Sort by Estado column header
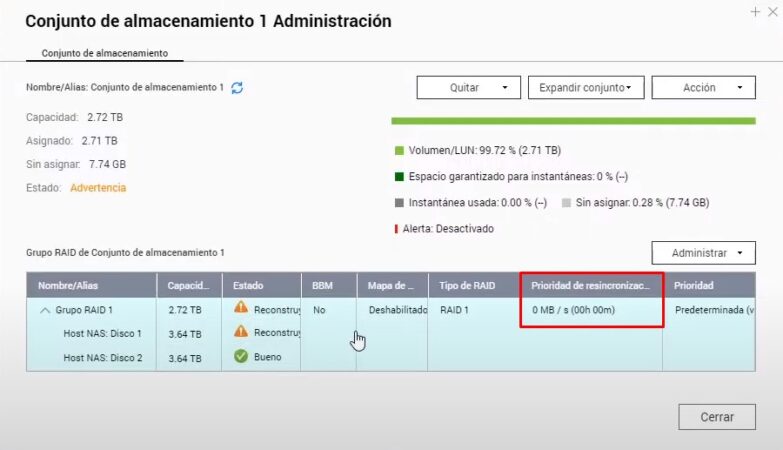 262,286
